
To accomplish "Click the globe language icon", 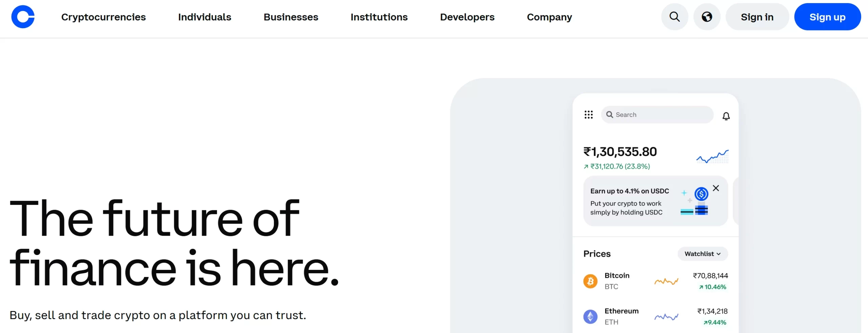I will (x=707, y=17).
